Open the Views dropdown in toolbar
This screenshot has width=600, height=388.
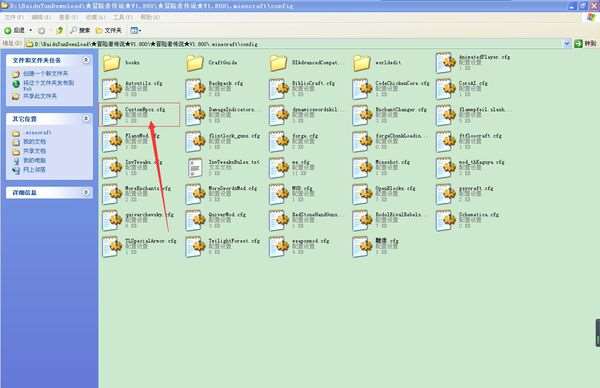click(x=136, y=30)
